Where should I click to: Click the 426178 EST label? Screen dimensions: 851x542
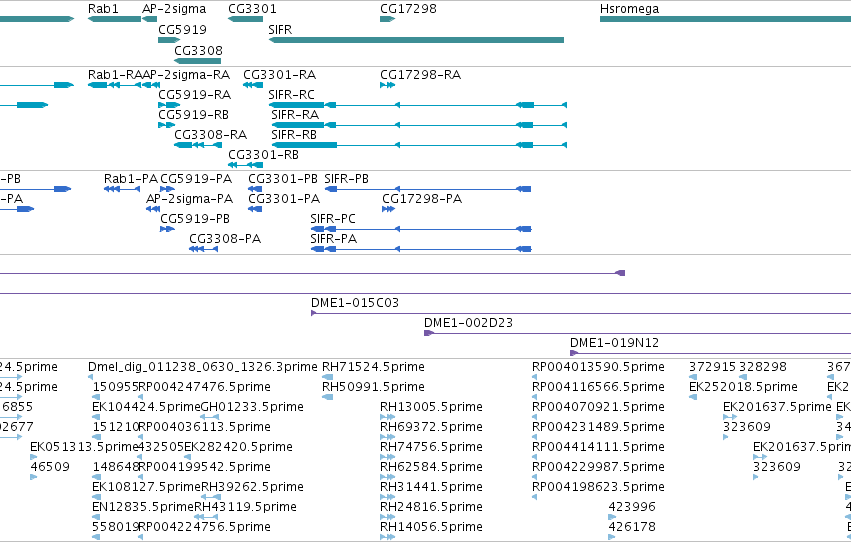[632, 527]
